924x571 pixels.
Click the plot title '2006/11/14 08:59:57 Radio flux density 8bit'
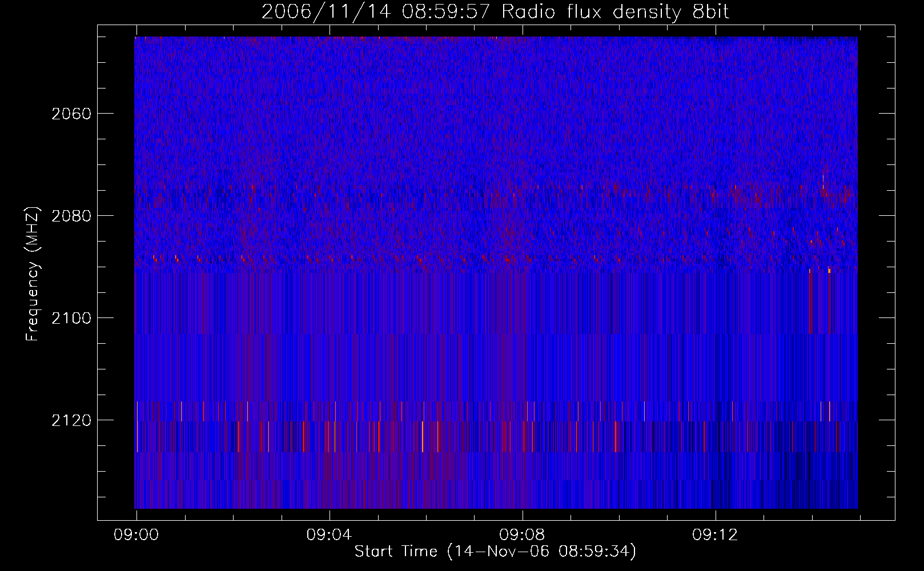[x=495, y=12]
